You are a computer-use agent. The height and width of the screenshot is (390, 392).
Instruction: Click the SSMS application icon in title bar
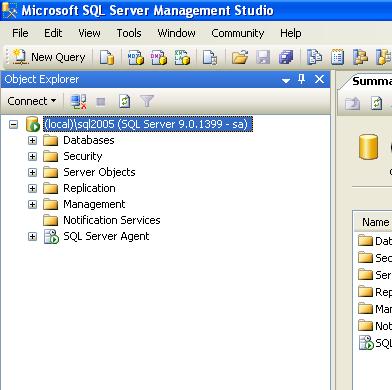click(x=9, y=10)
